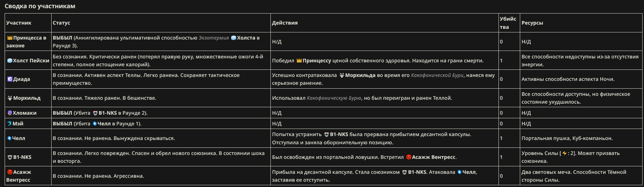Screen dimensions: 644x187
Task: Click the ice cube icon before Холст Пейски participant name
Action: (x=10, y=61)
